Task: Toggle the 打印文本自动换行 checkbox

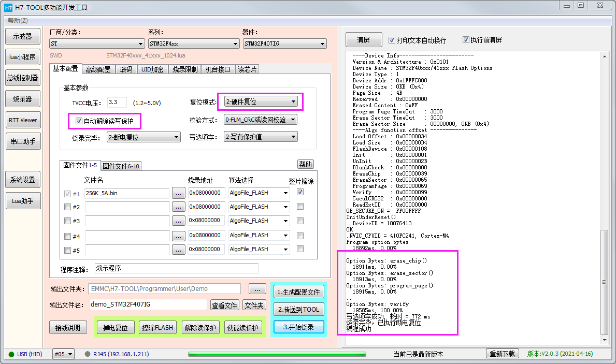Action: point(392,40)
